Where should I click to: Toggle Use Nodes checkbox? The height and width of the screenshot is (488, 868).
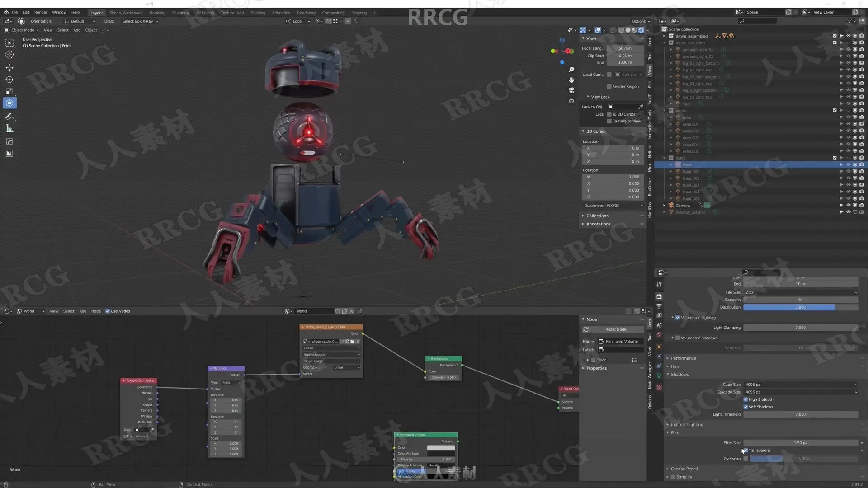pyautogui.click(x=108, y=311)
